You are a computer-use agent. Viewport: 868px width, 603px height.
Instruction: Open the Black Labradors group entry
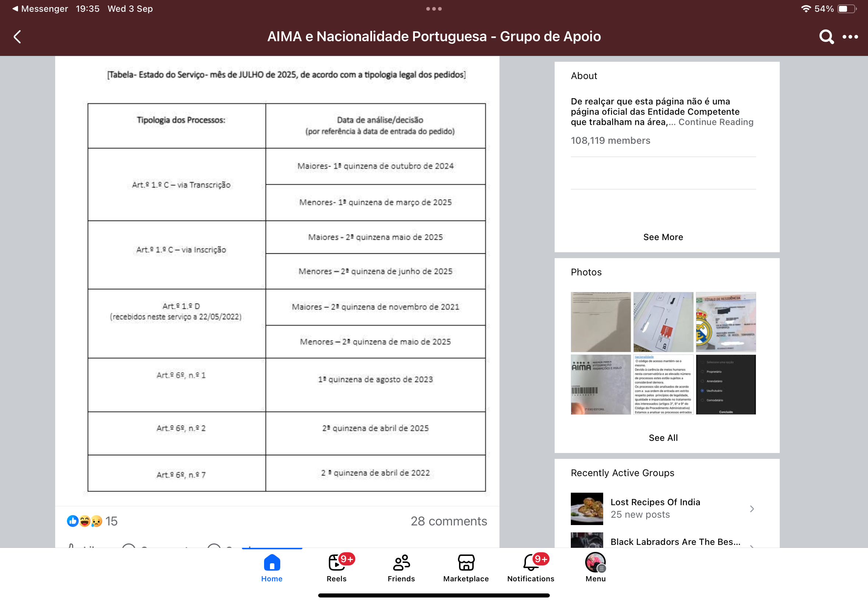coord(675,542)
